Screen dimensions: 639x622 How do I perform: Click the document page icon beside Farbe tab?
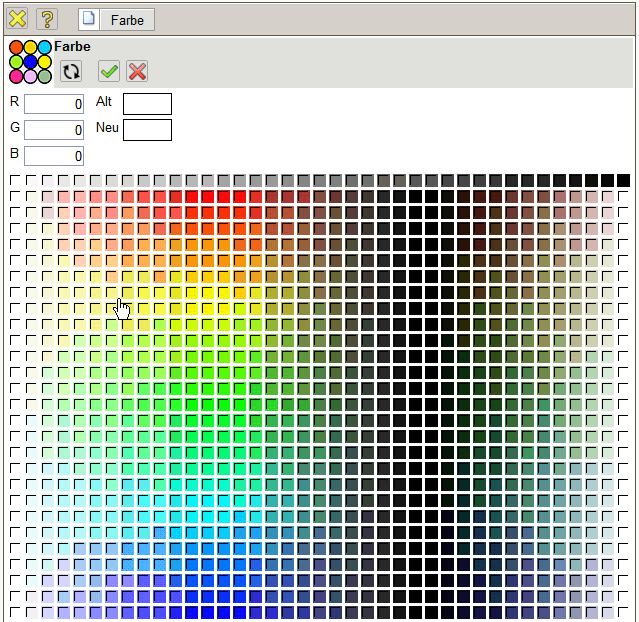point(90,20)
